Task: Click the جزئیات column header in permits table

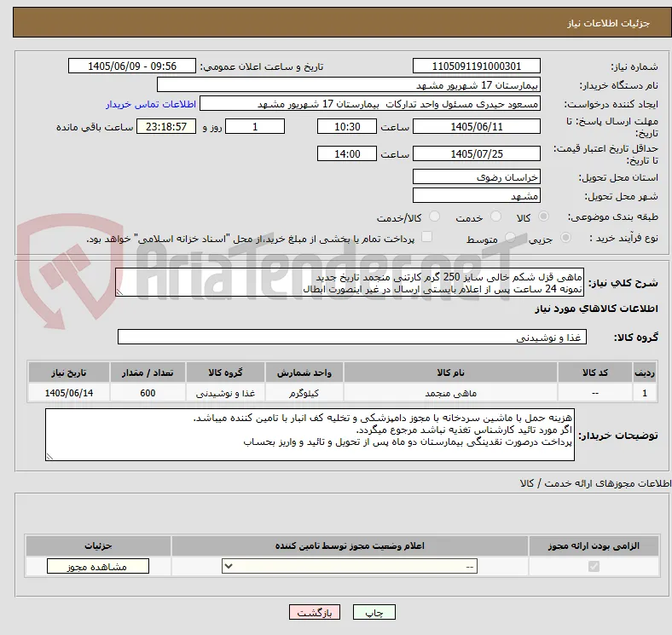Action: (98, 546)
